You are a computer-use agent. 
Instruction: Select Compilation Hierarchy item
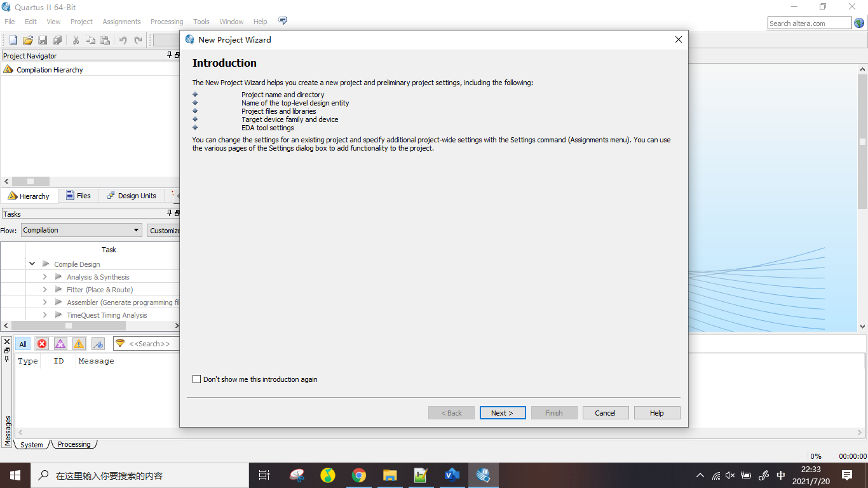click(50, 70)
